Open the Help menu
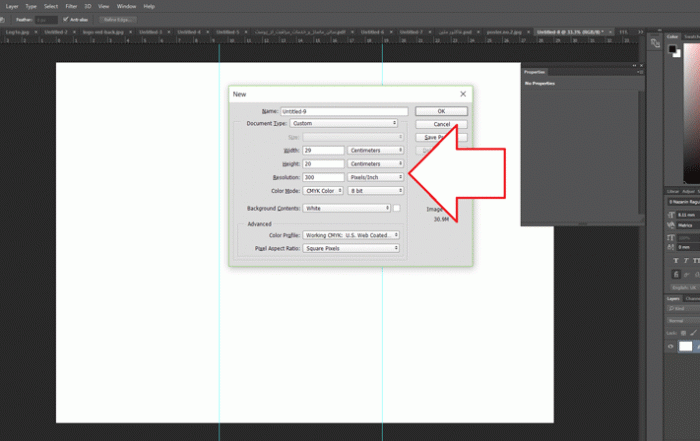Screen dimensions: 700x441 click(x=149, y=6)
